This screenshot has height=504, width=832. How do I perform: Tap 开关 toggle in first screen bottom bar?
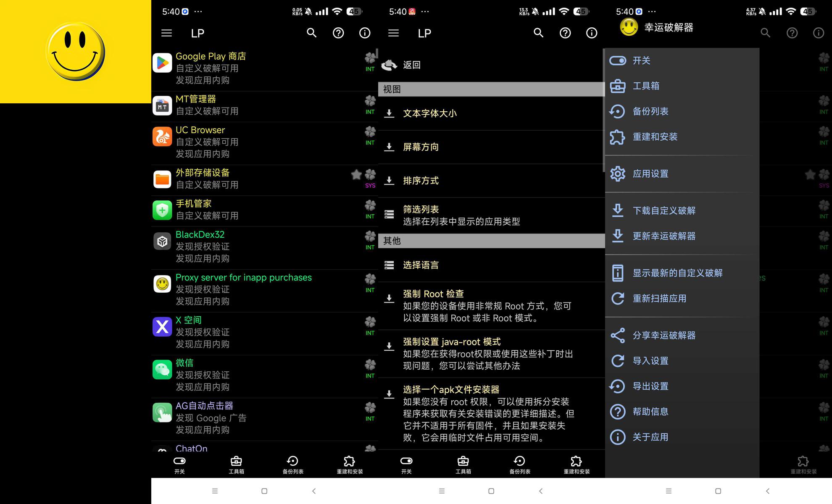coord(179,465)
